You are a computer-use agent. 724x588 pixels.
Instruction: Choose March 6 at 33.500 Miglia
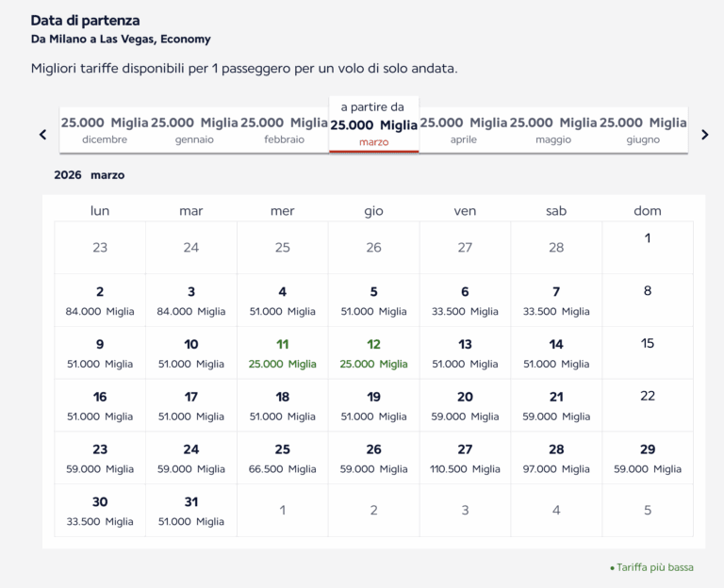(x=465, y=301)
